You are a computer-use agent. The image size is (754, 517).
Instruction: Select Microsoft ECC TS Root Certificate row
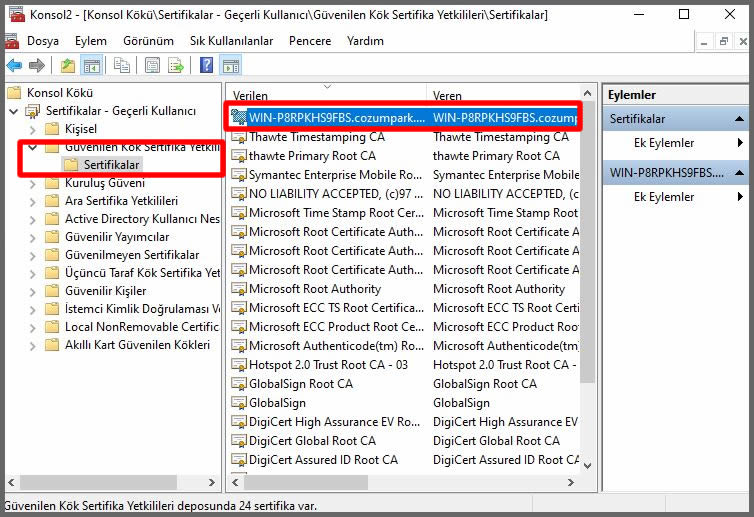(404, 308)
